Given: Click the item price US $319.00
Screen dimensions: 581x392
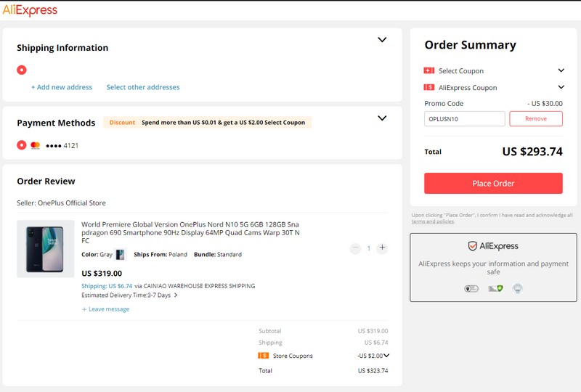Looking at the screenshot, I should point(102,274).
